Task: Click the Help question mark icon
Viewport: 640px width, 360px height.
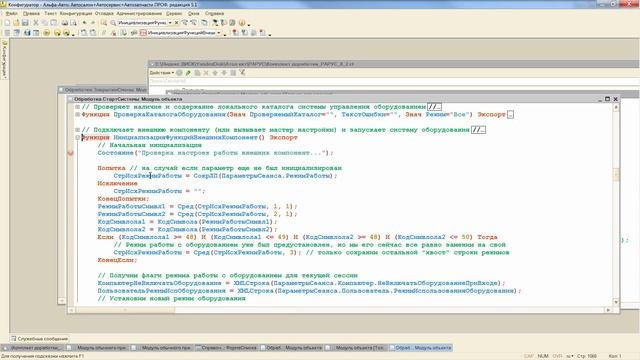Action: tap(242, 23)
